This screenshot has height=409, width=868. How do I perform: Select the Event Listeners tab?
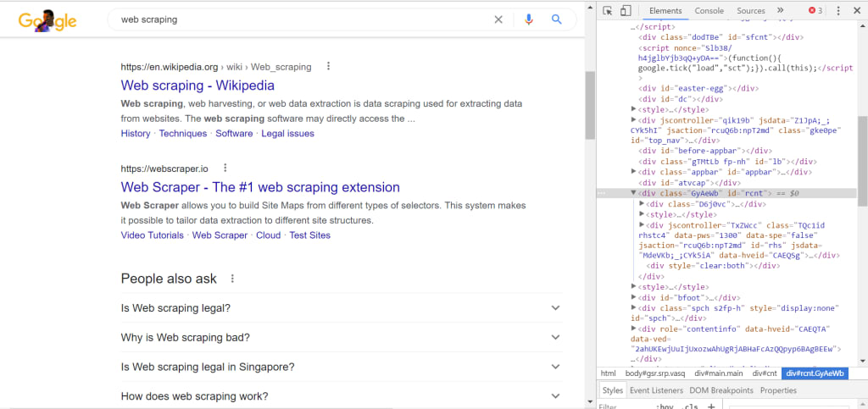[657, 390]
